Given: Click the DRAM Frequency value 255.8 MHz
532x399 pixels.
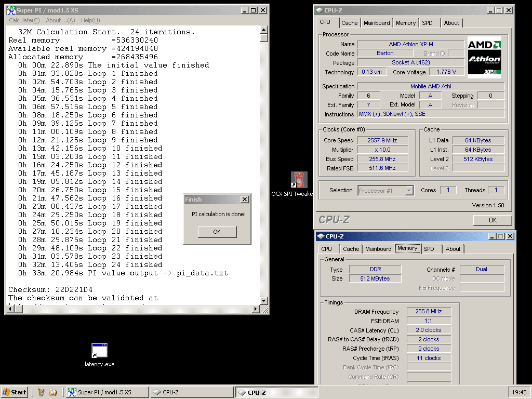Looking at the screenshot, I should tap(429, 312).
